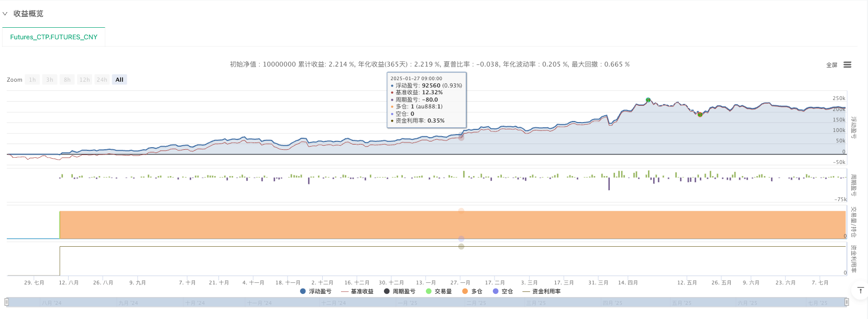Open the chart hamburger menu icon
This screenshot has height=319, width=868.
[x=848, y=65]
